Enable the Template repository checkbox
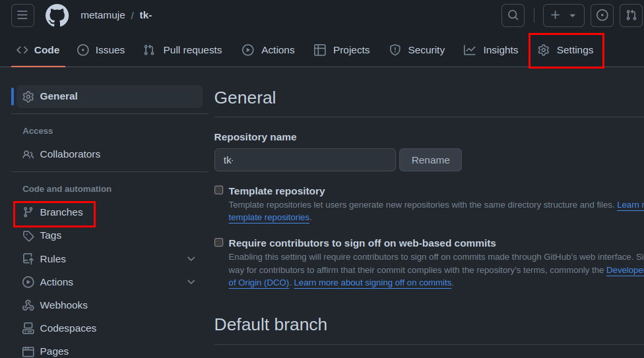644x358 pixels. (x=219, y=191)
